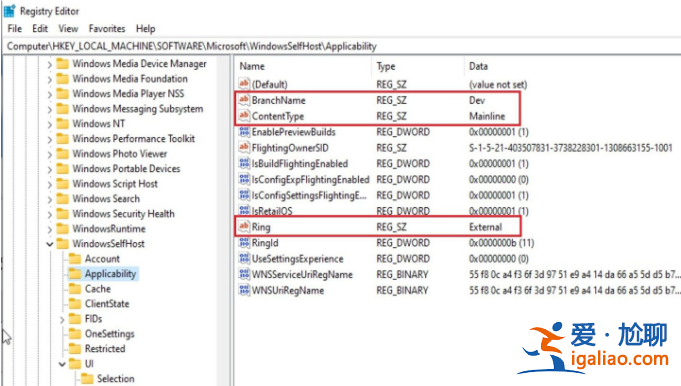Expand the WindowsRuntime tree node
Image resolution: width=681 pixels, height=386 pixels.
[x=50, y=229]
